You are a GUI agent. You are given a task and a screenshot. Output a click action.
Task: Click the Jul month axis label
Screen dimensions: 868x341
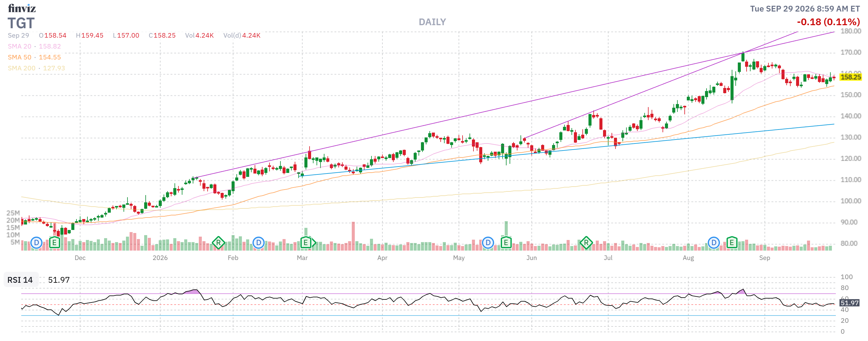point(608,258)
